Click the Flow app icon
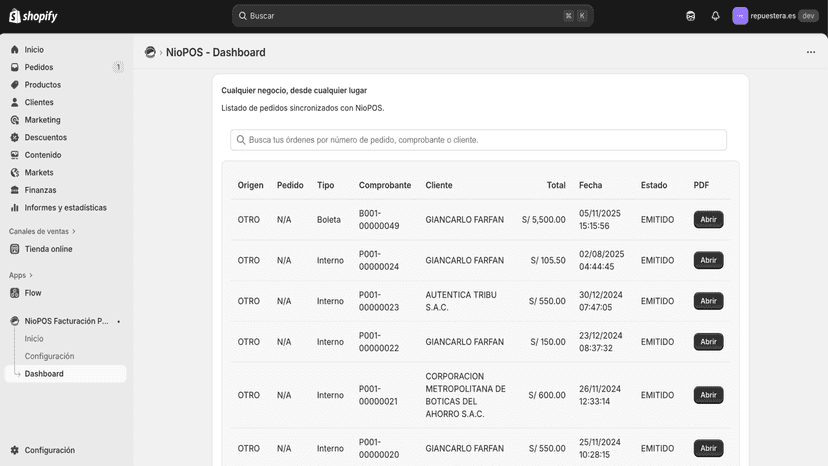This screenshot has height=466, width=828. [x=15, y=293]
